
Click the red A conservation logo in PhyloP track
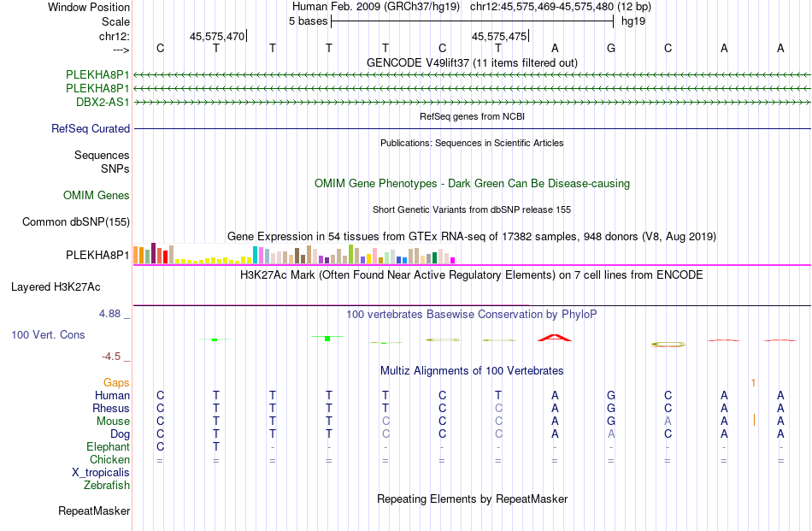point(554,338)
